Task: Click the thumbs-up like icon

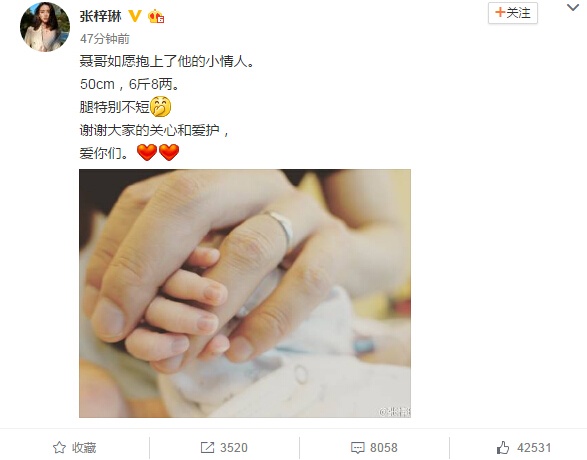Action: (503, 447)
